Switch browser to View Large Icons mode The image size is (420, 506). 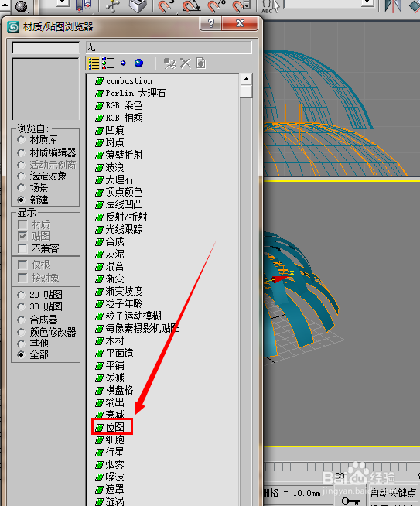[138, 63]
